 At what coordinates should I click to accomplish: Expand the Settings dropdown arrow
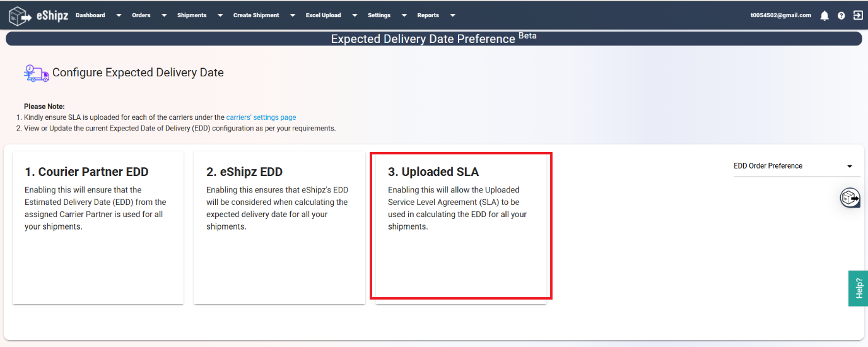404,16
